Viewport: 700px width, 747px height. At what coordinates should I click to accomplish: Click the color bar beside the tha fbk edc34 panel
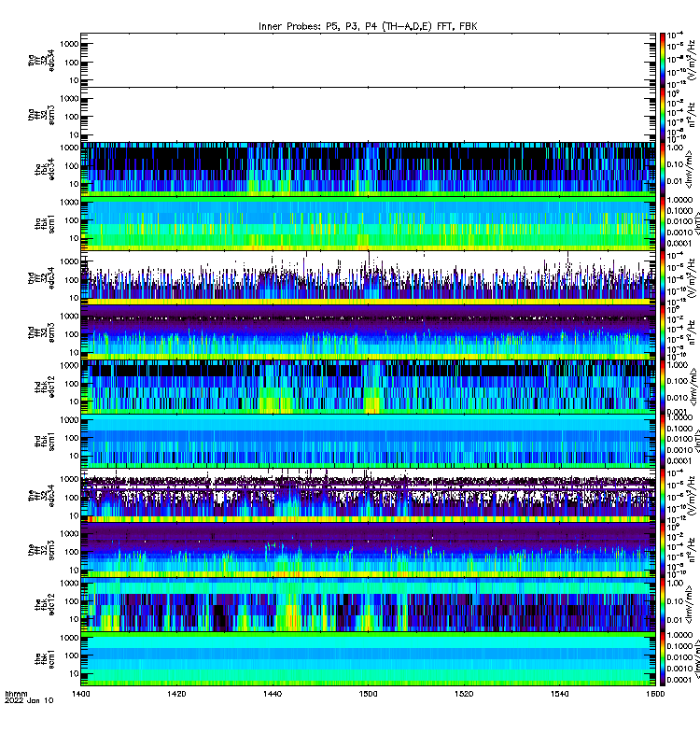663,169
